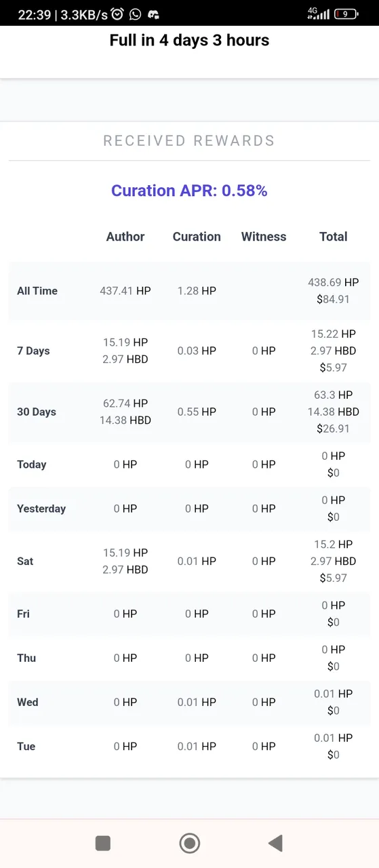Tap the Discord notification icon
This screenshot has width=379, height=868.
tap(154, 14)
